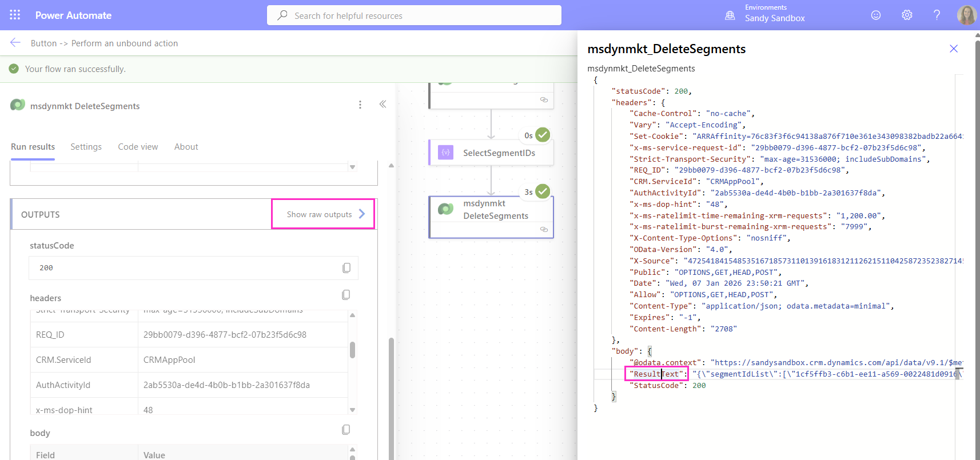Click the "@odata.context" line in raw JSON
The height and width of the screenshot is (460, 980).
pyautogui.click(x=797, y=362)
